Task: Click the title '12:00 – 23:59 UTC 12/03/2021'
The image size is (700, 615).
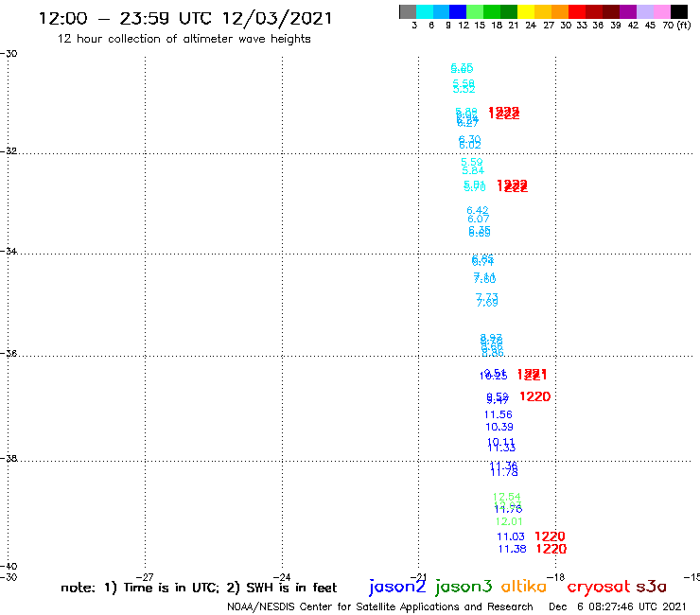Action: tap(185, 19)
